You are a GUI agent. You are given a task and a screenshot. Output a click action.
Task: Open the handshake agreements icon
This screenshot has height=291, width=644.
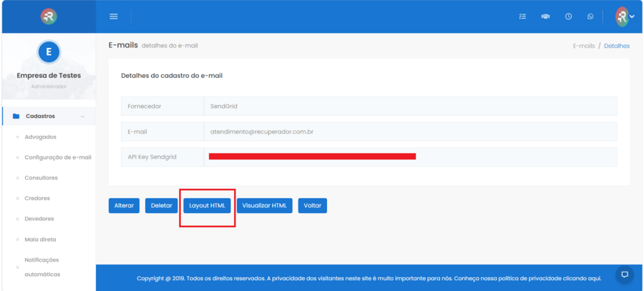click(545, 16)
